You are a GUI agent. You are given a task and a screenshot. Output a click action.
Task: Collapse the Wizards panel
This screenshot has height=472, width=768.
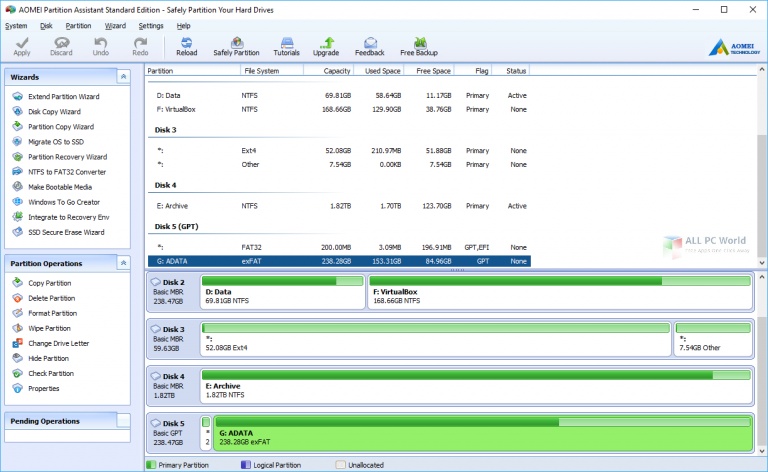click(123, 77)
